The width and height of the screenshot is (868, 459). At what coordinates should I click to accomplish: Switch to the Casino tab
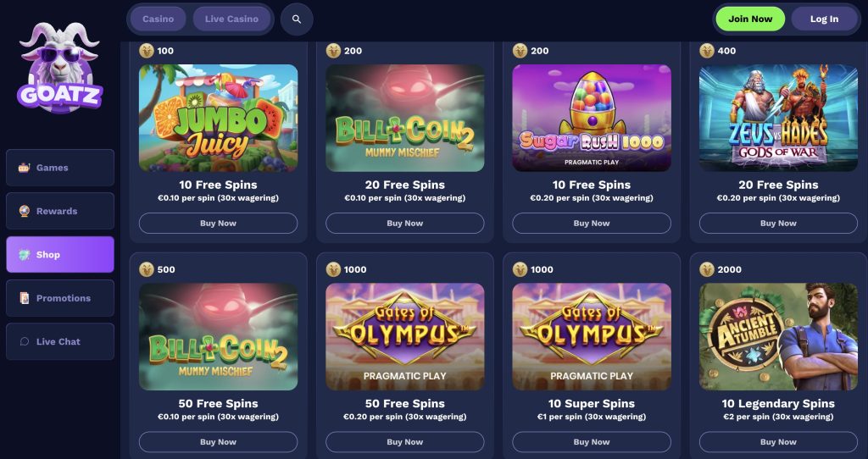tap(158, 19)
